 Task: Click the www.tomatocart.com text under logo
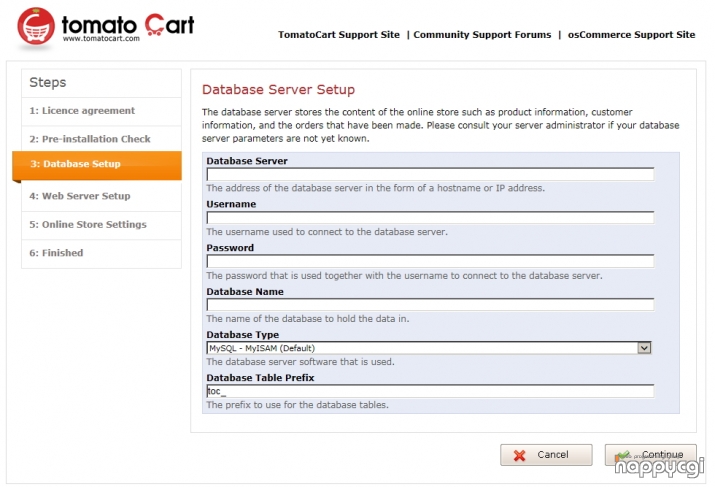(x=101, y=39)
